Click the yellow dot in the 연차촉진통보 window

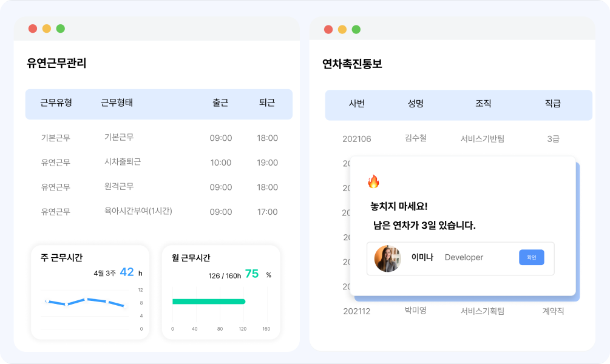(x=342, y=29)
